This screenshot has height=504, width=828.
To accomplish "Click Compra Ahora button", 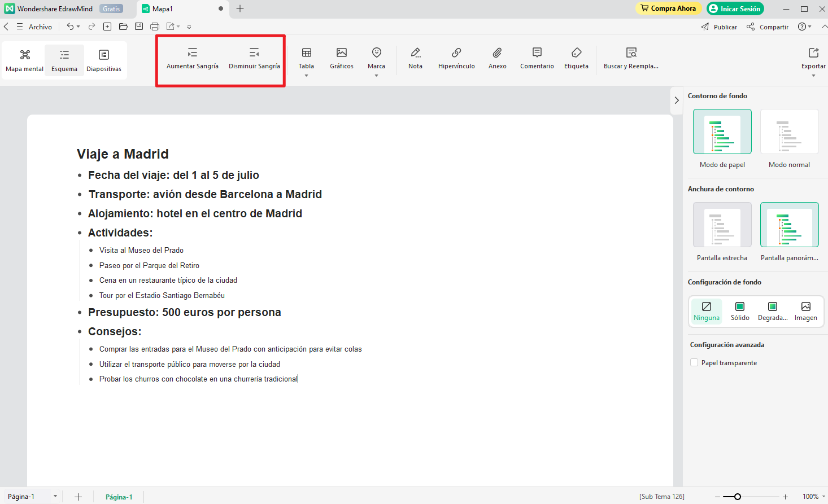I will click(669, 8).
